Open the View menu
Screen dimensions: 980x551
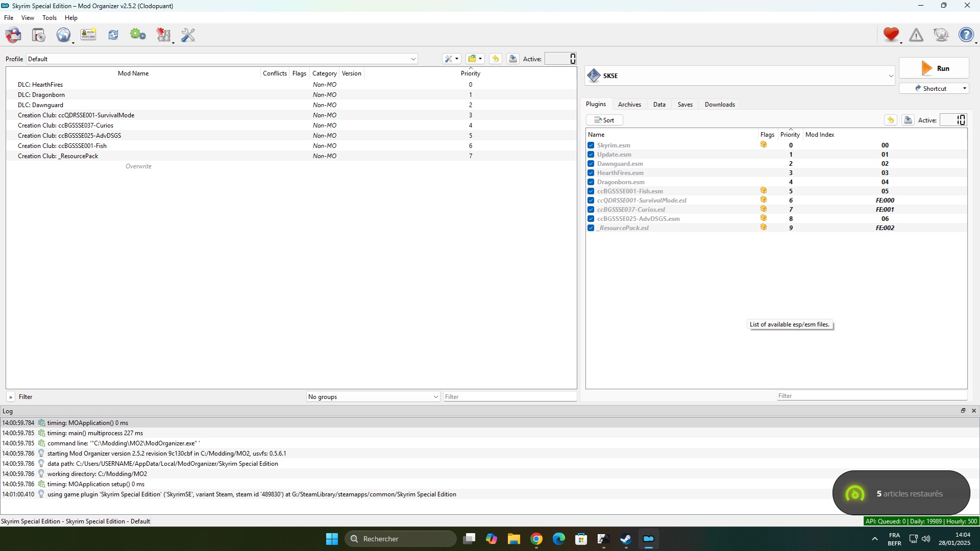point(28,17)
